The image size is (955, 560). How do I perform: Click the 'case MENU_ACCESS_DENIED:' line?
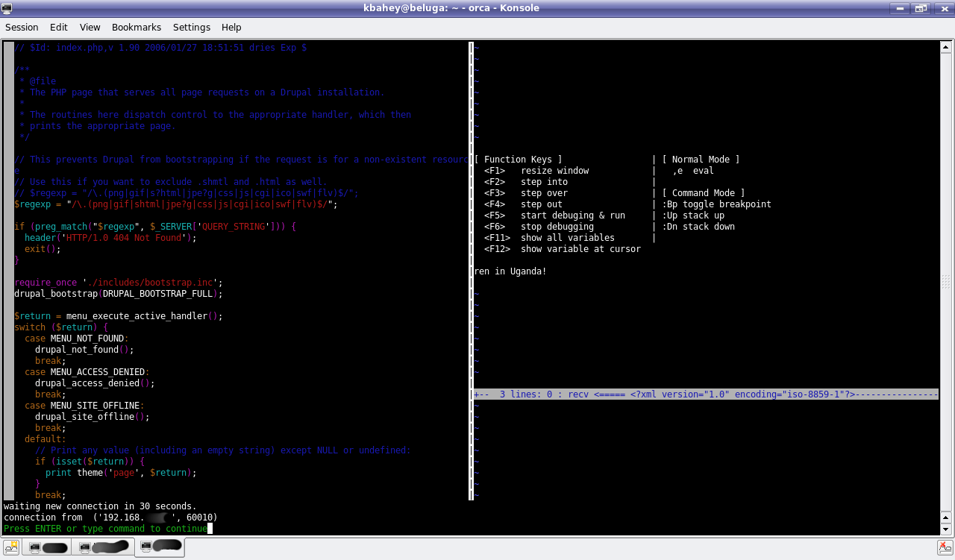(87, 372)
